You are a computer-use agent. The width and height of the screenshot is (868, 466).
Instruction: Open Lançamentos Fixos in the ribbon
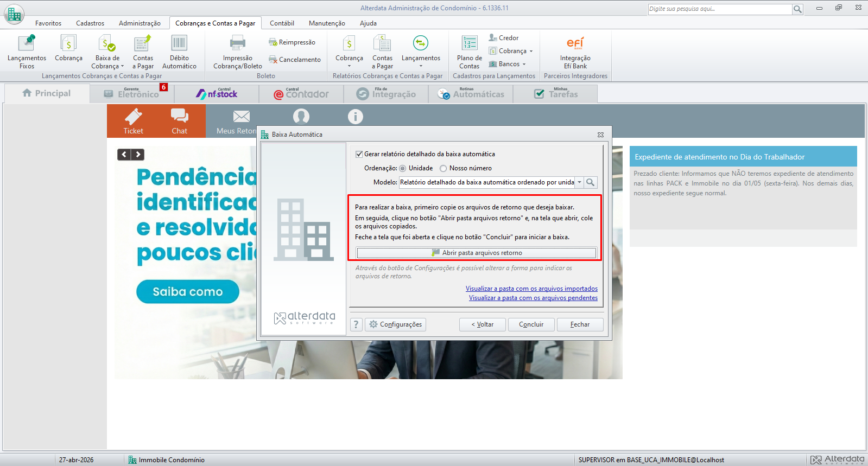click(27, 52)
